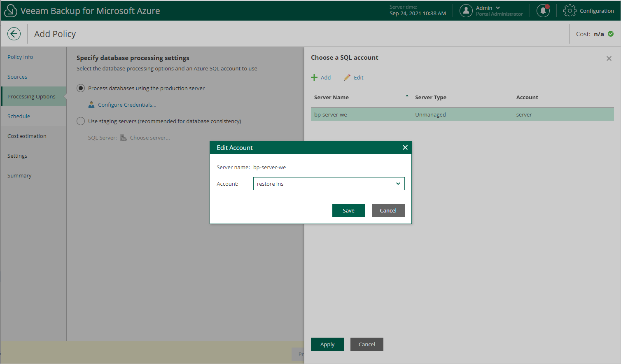Click the server time display
Screen dimensions: 621x364
point(418,10)
